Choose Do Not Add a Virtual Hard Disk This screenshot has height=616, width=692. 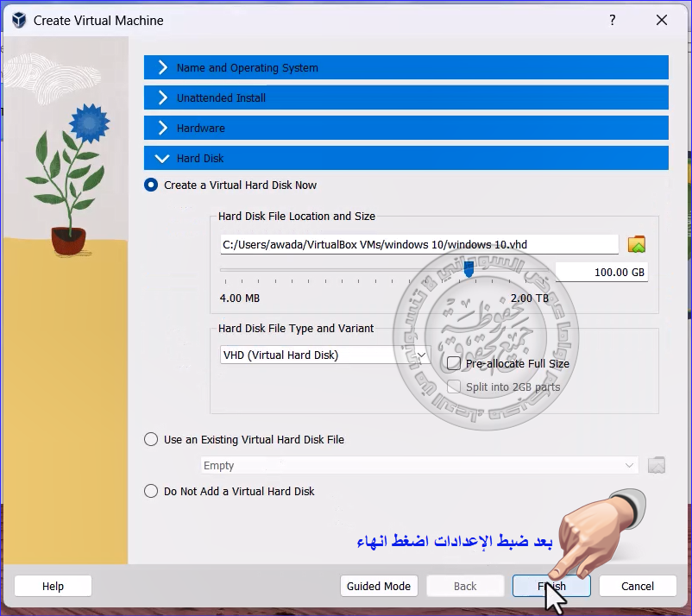(152, 491)
